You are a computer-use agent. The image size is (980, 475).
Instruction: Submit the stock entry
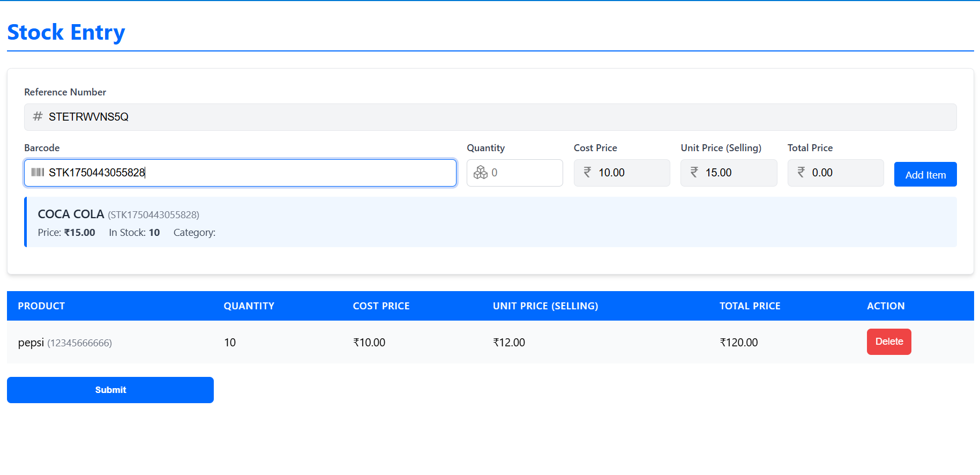(x=110, y=390)
